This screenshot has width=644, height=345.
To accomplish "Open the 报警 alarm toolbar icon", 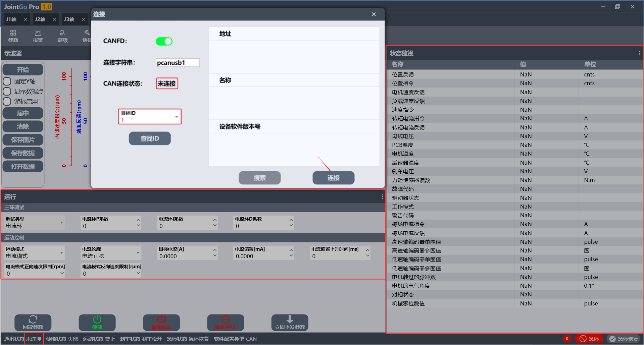I will pos(38,36).
